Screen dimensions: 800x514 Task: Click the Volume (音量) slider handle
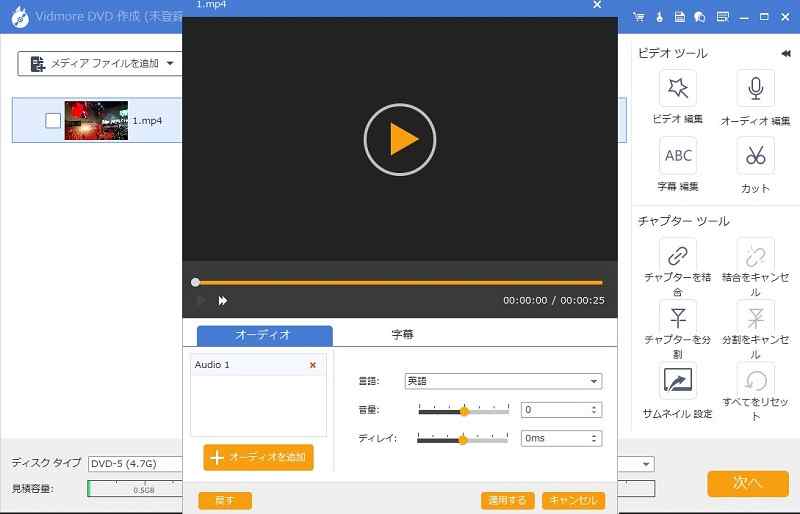464,411
